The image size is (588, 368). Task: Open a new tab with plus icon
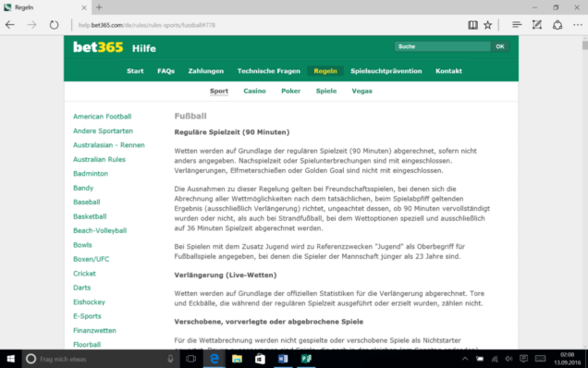pyautogui.click(x=99, y=7)
